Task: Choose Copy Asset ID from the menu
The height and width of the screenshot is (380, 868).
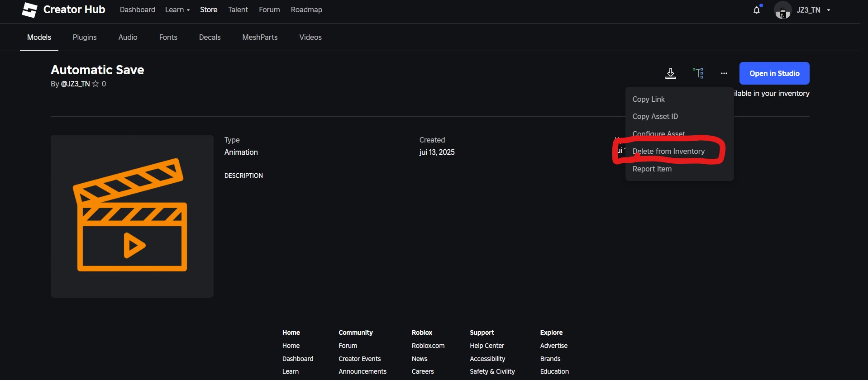Action: point(679,116)
